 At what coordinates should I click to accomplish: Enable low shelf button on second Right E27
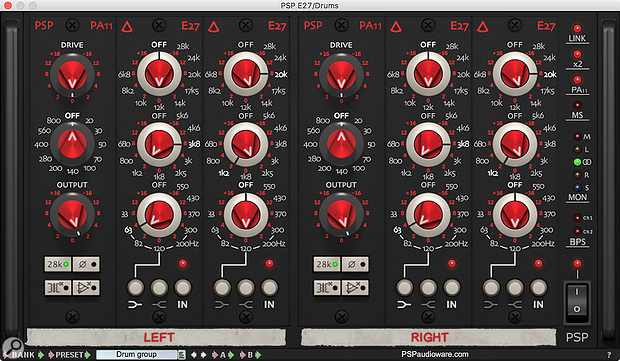[x=491, y=287]
